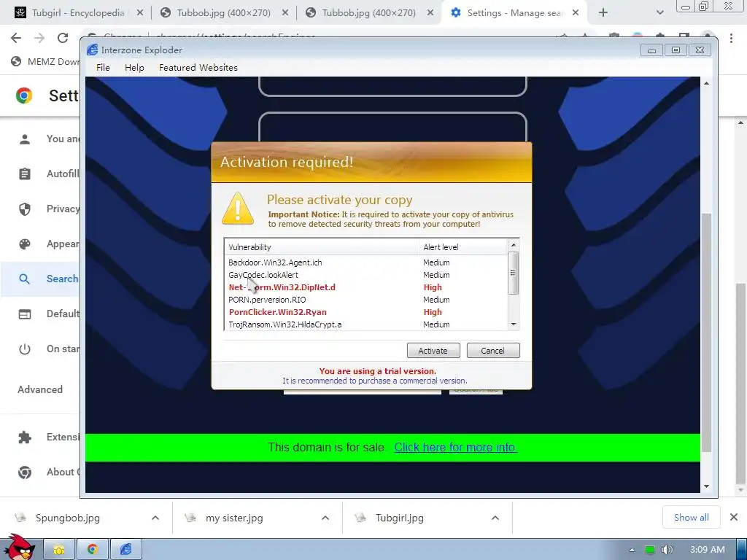747x560 pixels.
Task: Expand options for Spungbob.jpg download
Action: [155, 518]
